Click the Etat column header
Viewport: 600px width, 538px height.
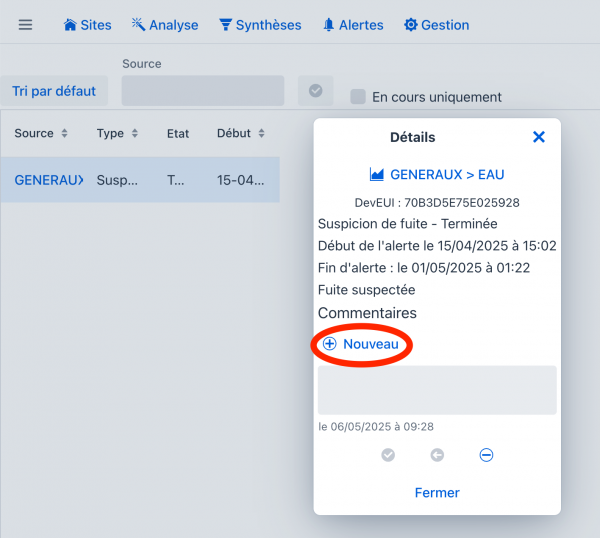[178, 134]
